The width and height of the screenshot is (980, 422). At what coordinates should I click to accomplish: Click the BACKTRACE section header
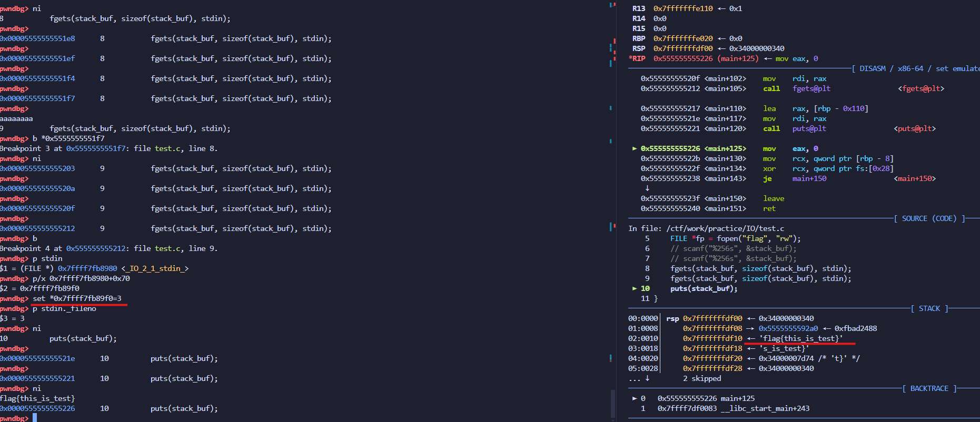[929, 388]
